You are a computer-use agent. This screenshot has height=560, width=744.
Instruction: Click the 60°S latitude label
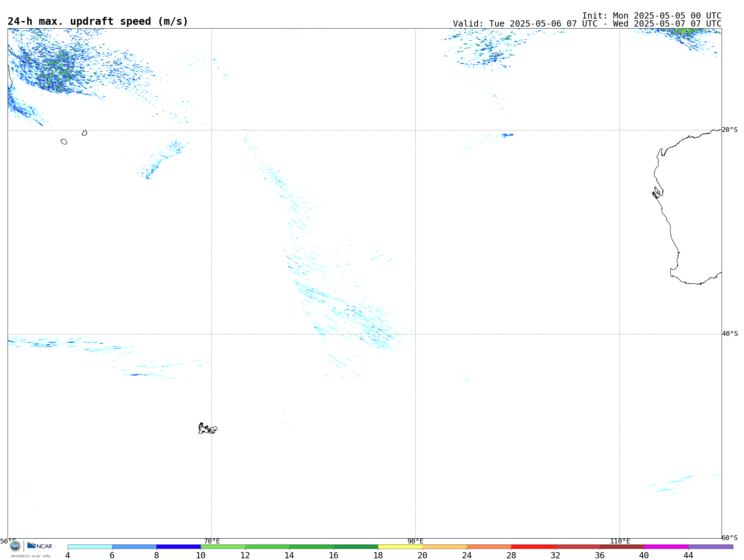pyautogui.click(x=730, y=538)
